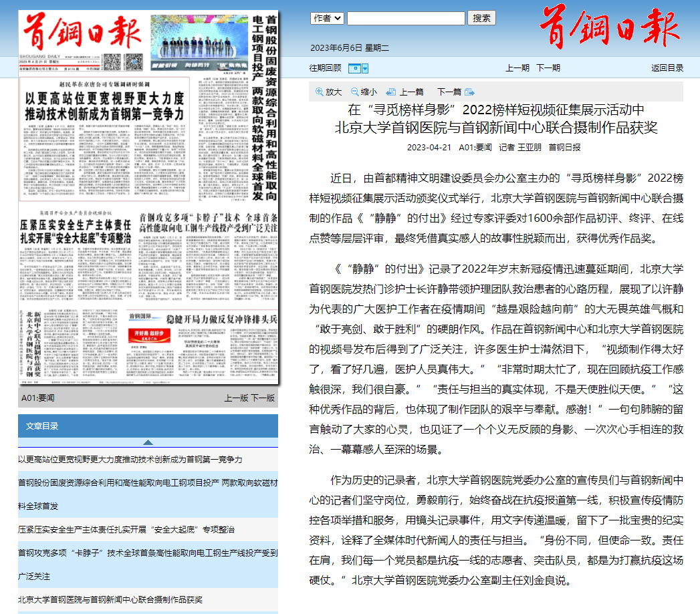
Task: Click page-image headline 稳健开局力做反复冲锋排头兵
Action: (x=221, y=319)
